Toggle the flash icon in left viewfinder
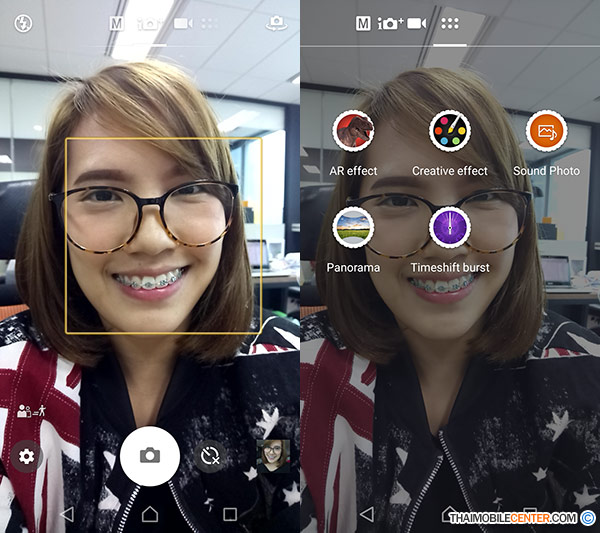This screenshot has width=600, height=533. [22, 22]
